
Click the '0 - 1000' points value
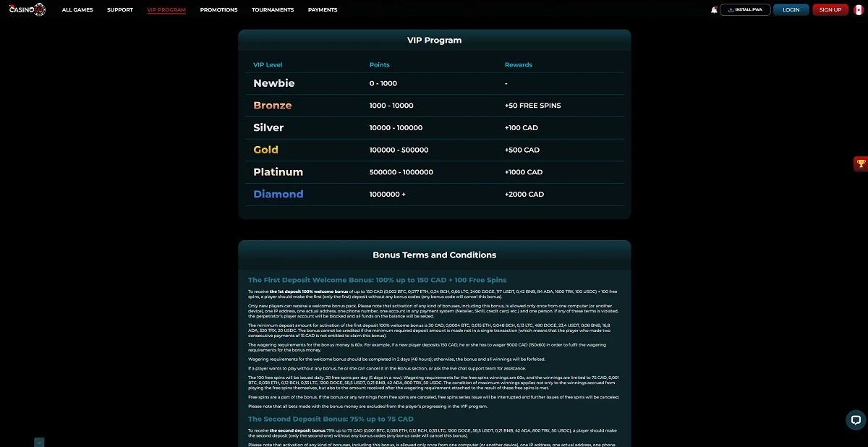click(x=383, y=84)
